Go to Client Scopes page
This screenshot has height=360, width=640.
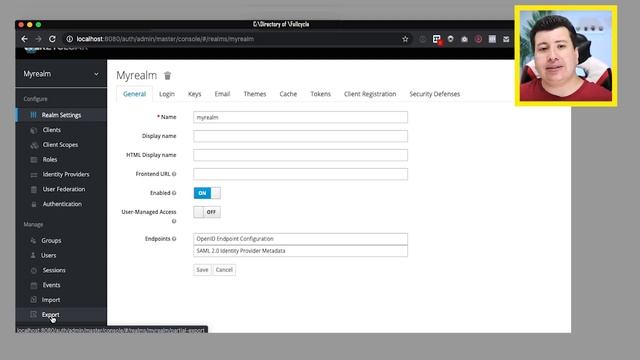coord(61,144)
